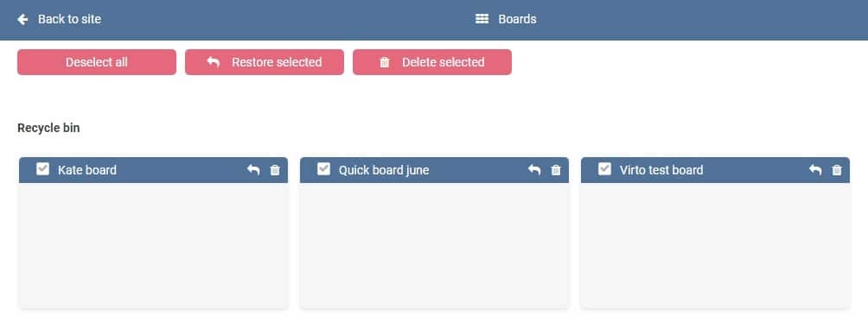Delete Kate board using its trash icon
This screenshot has width=868, height=322.
(275, 170)
